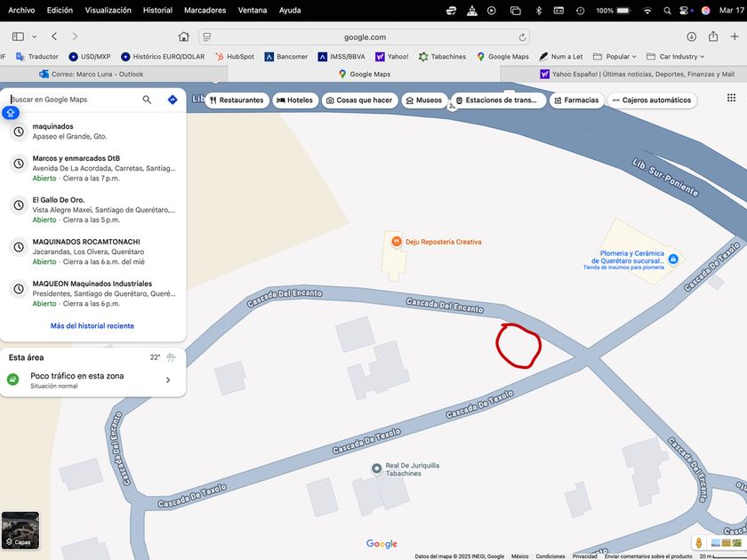The height and width of the screenshot is (560, 747).
Task: Click the Plomería y Cerámica store pin
Action: click(x=673, y=259)
